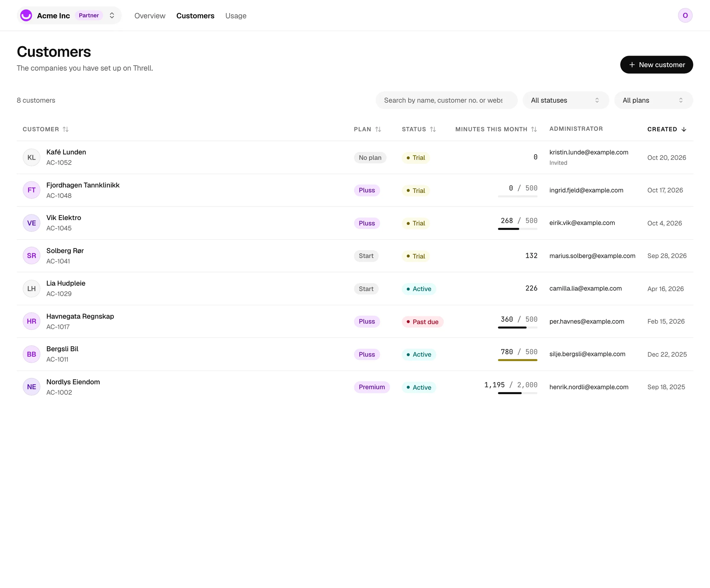The image size is (710, 588).
Task: Focus the customer search field
Action: click(x=446, y=100)
